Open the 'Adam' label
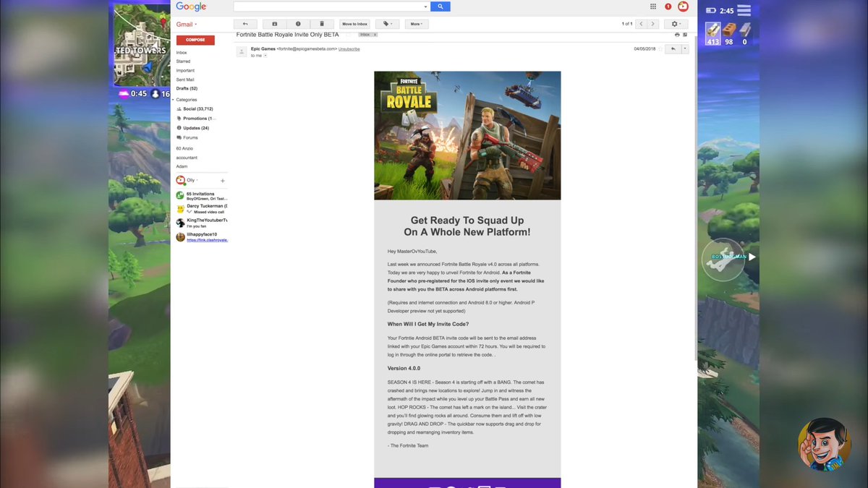 182,166
